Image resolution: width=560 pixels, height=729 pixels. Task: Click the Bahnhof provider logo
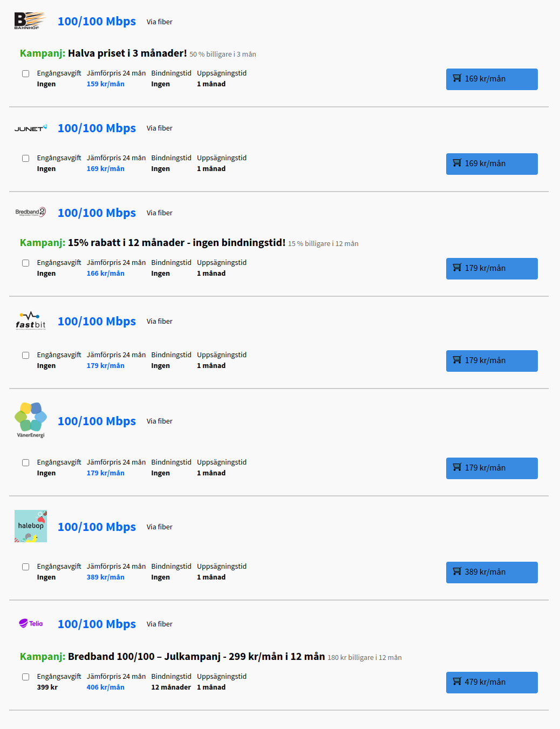[x=30, y=21]
